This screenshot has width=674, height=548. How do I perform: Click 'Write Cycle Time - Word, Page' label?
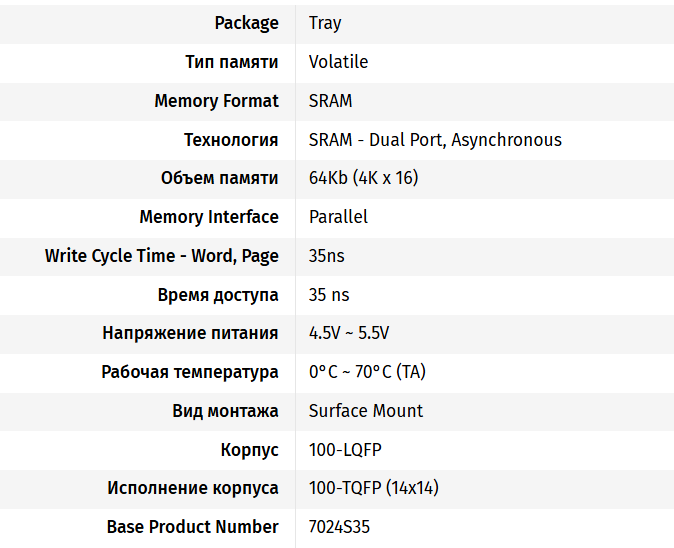click(161, 256)
